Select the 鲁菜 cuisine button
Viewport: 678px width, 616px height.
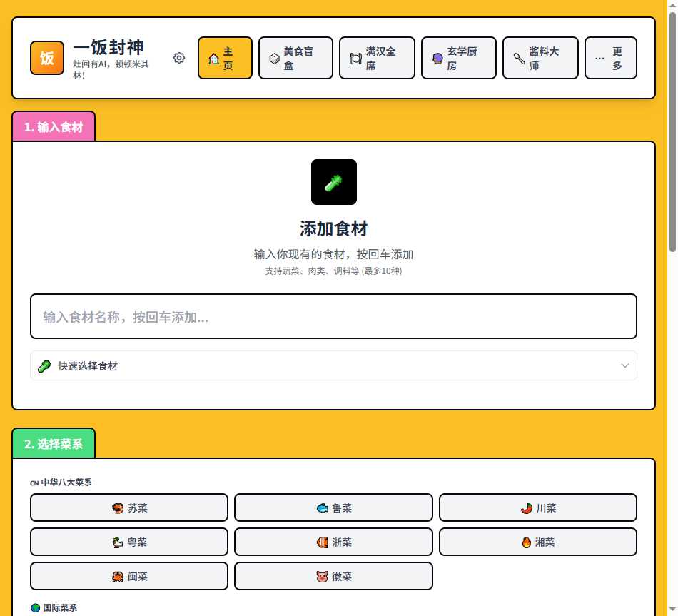(333, 508)
